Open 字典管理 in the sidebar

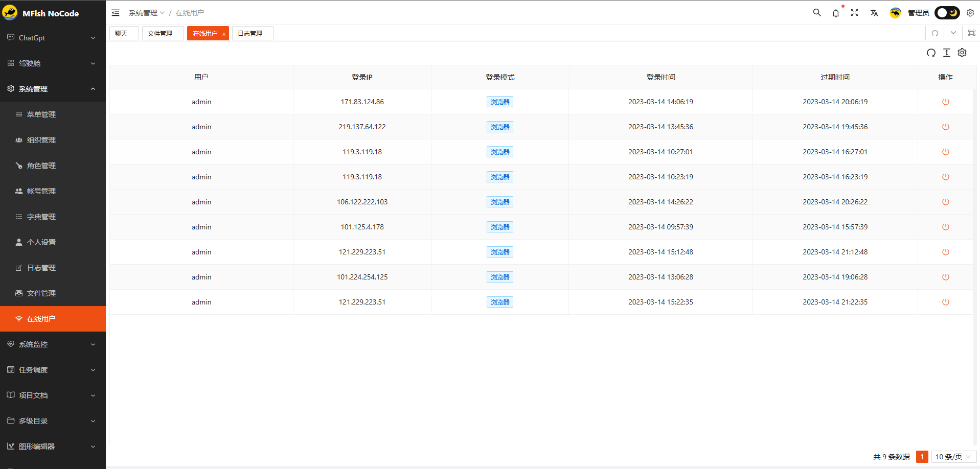tap(53, 217)
